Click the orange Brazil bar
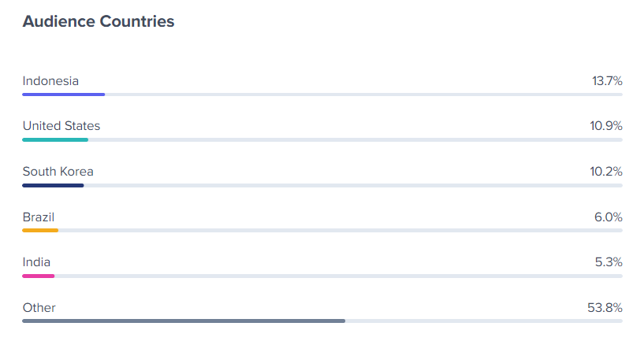Image resolution: width=644 pixels, height=356 pixels. coord(40,230)
